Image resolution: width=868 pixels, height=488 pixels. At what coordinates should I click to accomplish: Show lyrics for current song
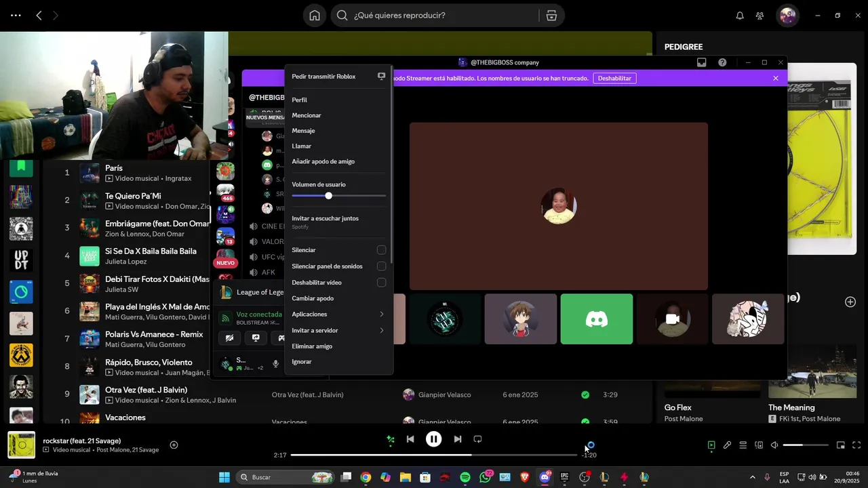click(727, 445)
